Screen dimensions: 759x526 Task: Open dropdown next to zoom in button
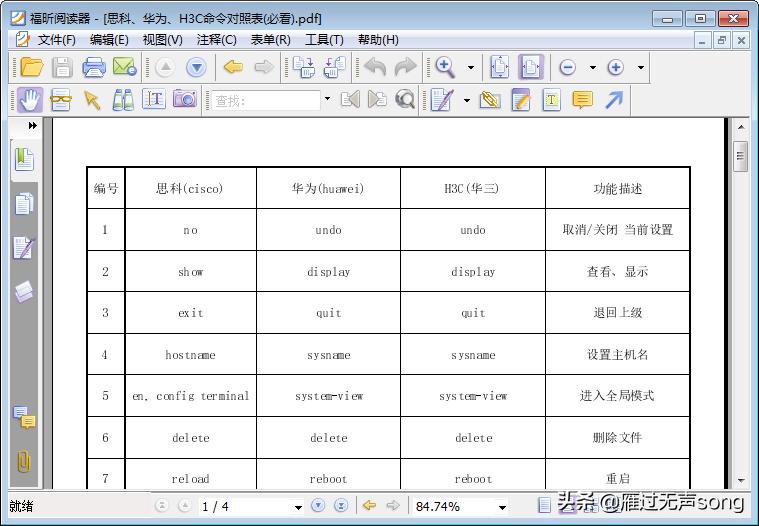(641, 67)
